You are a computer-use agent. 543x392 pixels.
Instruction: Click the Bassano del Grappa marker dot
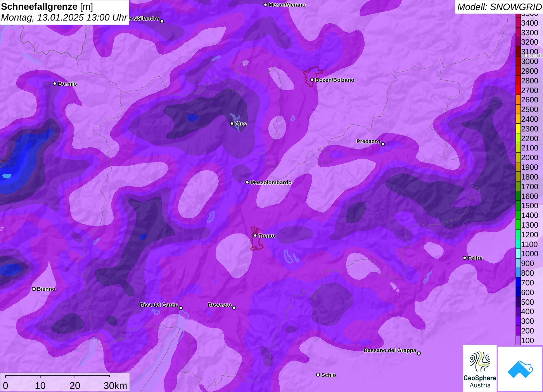[419, 353]
